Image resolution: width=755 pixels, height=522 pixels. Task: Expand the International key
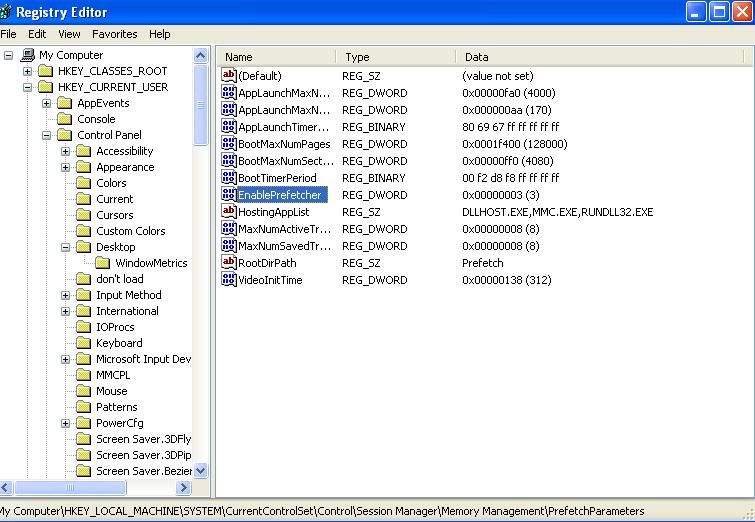click(x=65, y=311)
